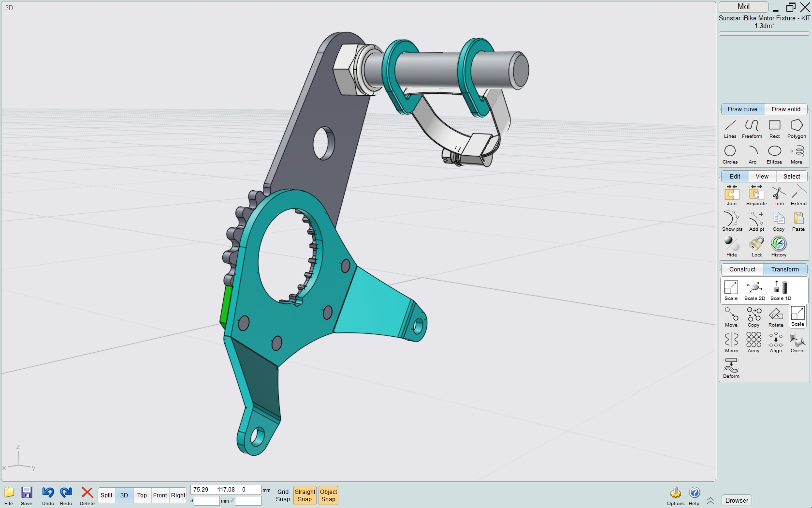This screenshot has width=812, height=508.
Task: Switch to the 3D view
Action: [124, 495]
